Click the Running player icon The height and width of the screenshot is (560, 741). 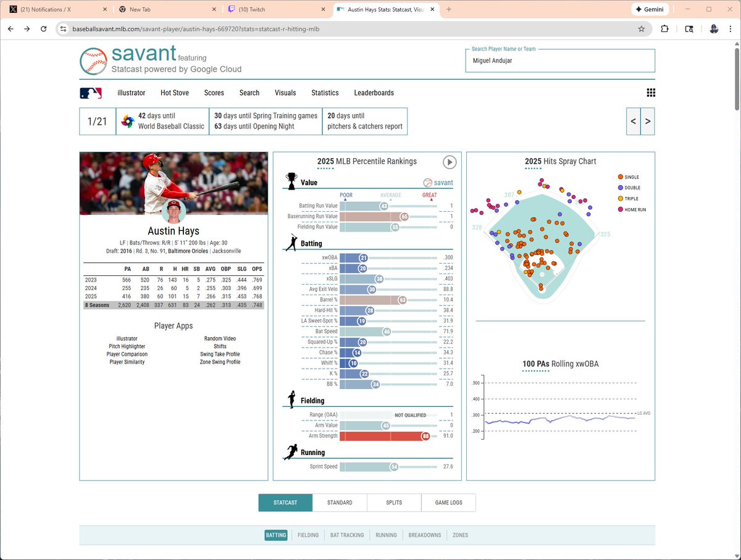tap(290, 452)
